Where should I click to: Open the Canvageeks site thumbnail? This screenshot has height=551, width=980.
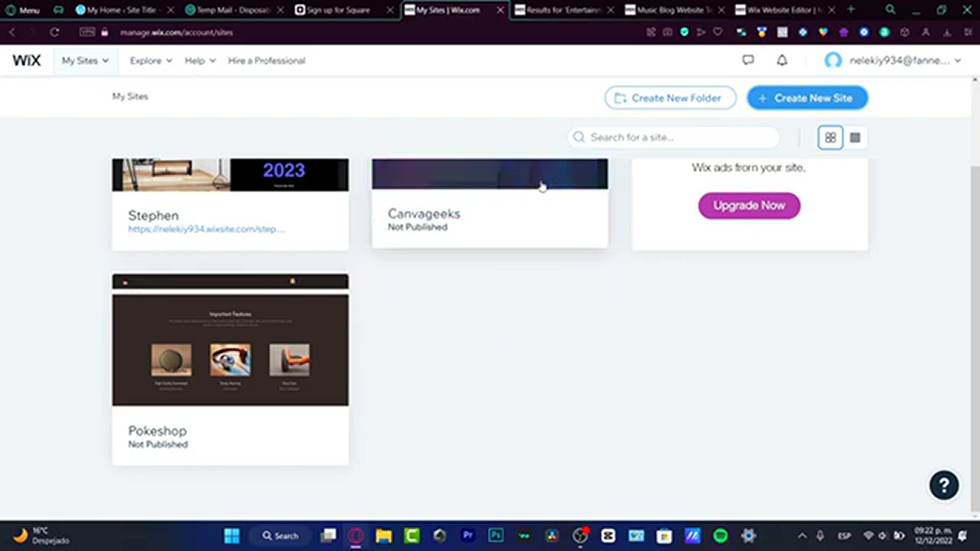pyautogui.click(x=489, y=174)
